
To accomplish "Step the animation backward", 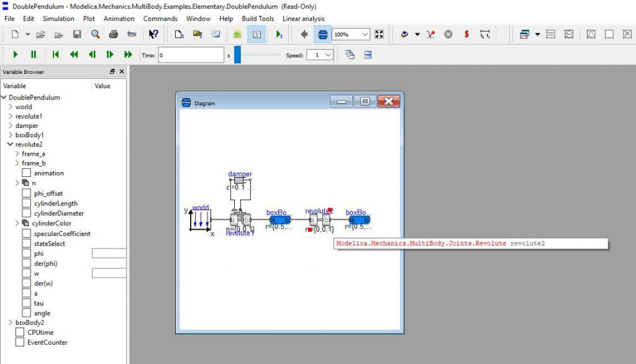I will pos(92,55).
